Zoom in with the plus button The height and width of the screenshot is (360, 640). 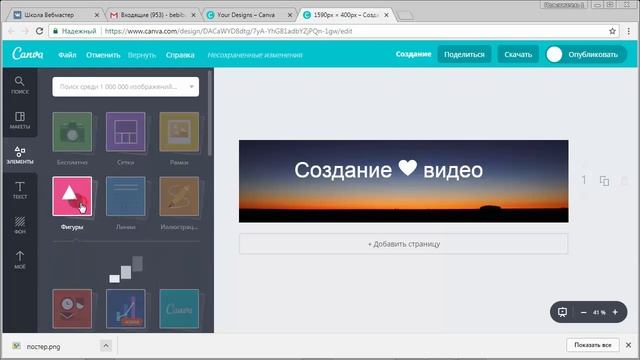(x=615, y=312)
